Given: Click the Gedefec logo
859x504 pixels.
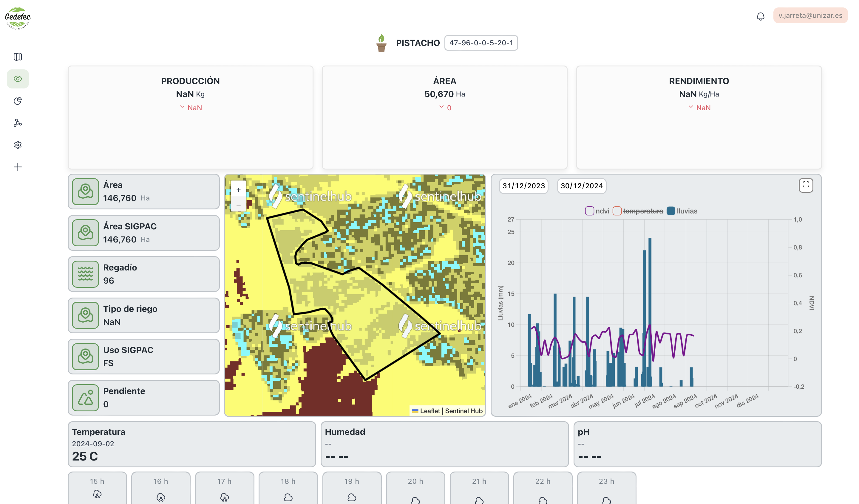Looking at the screenshot, I should coord(18,18).
